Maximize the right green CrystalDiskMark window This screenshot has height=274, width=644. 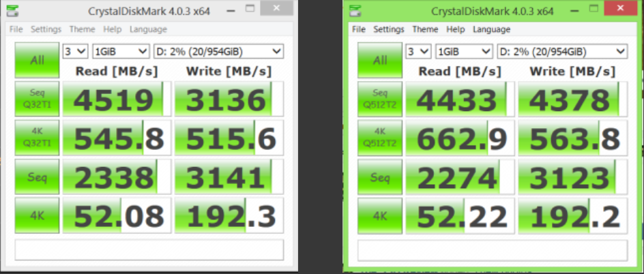coord(593,9)
